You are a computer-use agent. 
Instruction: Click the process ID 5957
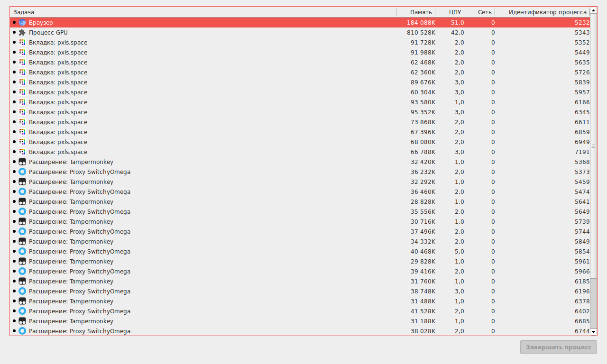[582, 92]
